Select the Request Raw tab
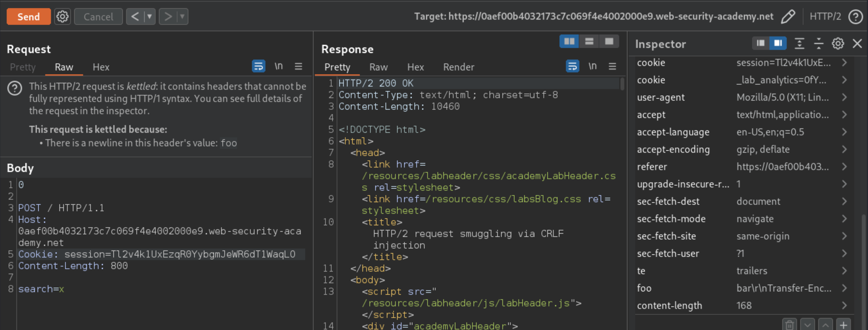This screenshot has height=330, width=868. pyautogui.click(x=64, y=67)
